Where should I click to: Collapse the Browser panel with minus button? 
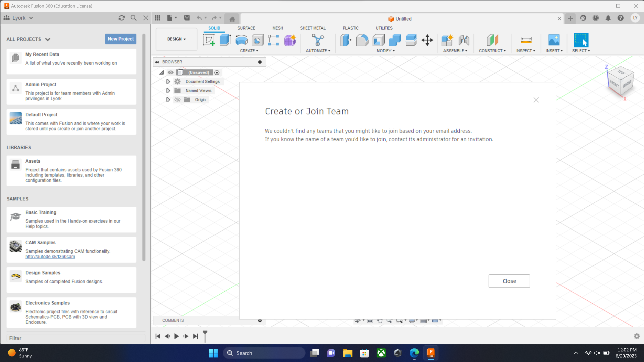click(260, 62)
